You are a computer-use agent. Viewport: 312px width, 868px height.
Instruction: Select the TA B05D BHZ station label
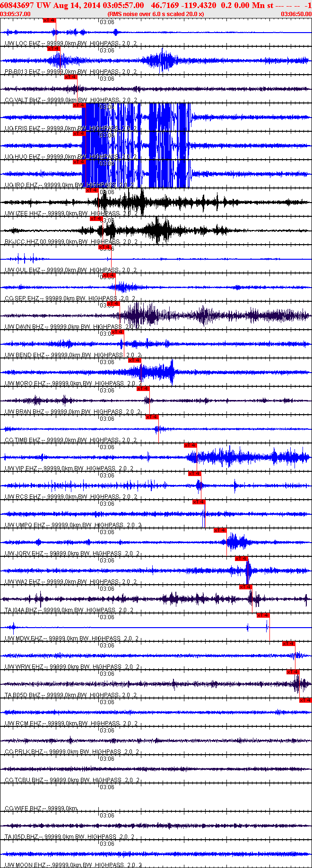[22, 695]
